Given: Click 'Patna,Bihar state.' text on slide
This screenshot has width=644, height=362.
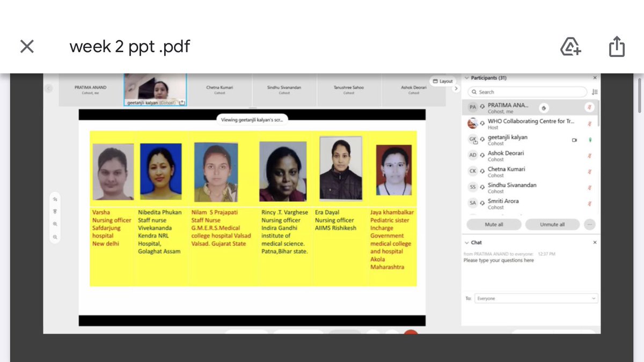Looking at the screenshot, I should pyautogui.click(x=284, y=251).
